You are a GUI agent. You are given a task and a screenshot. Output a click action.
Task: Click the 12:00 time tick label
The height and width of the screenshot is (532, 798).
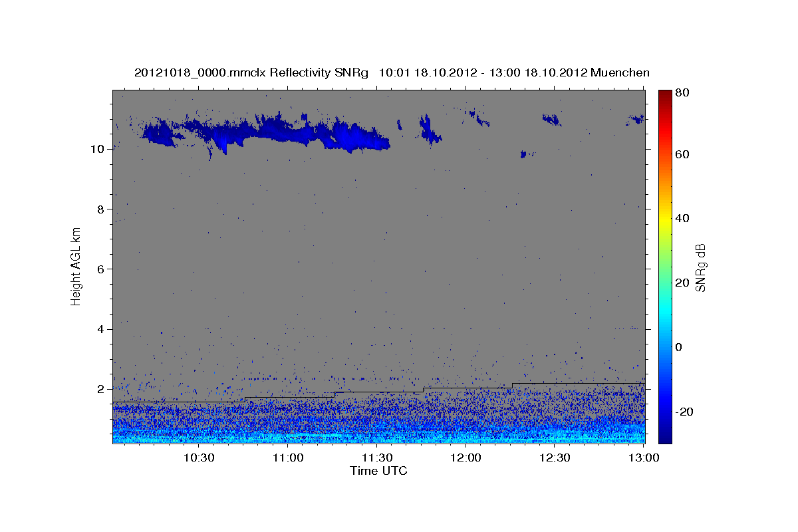point(466,458)
